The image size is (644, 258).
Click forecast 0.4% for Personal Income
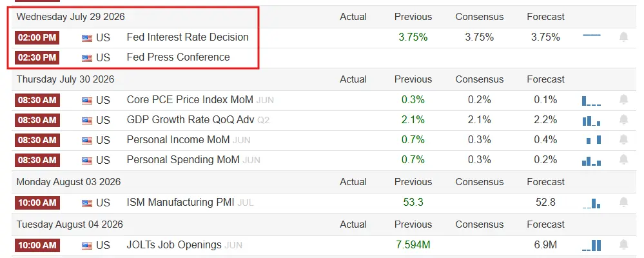pyautogui.click(x=545, y=140)
